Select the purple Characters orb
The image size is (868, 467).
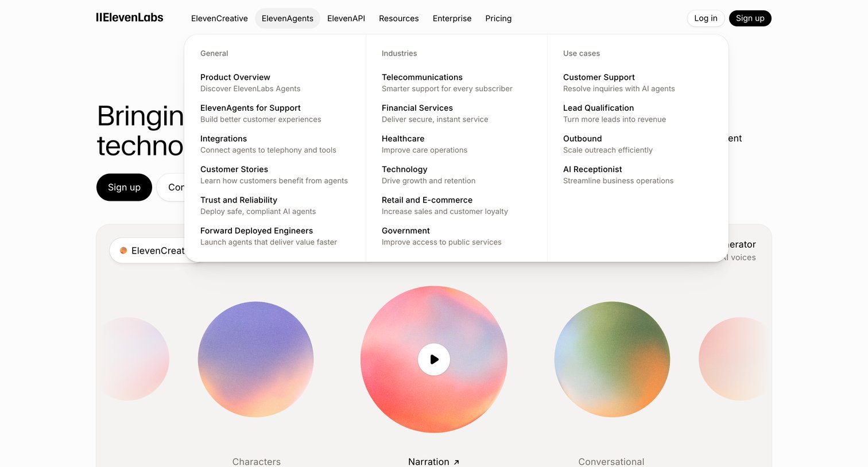tap(256, 359)
